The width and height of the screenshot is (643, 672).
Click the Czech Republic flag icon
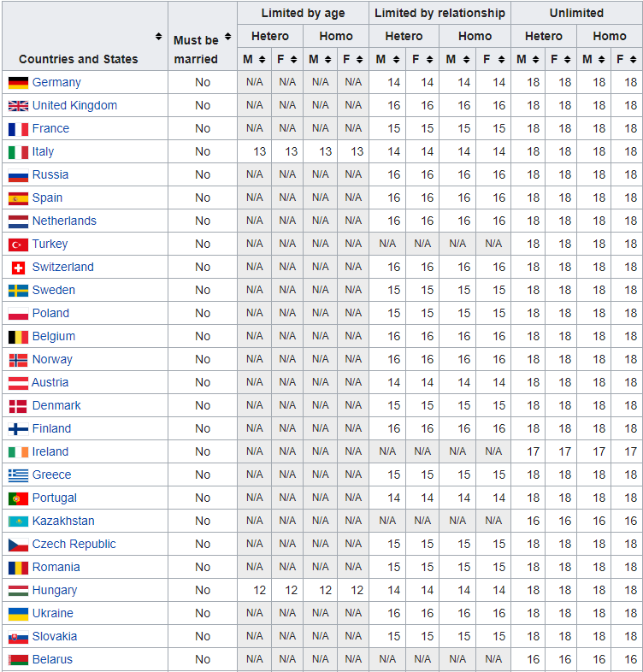(x=18, y=545)
